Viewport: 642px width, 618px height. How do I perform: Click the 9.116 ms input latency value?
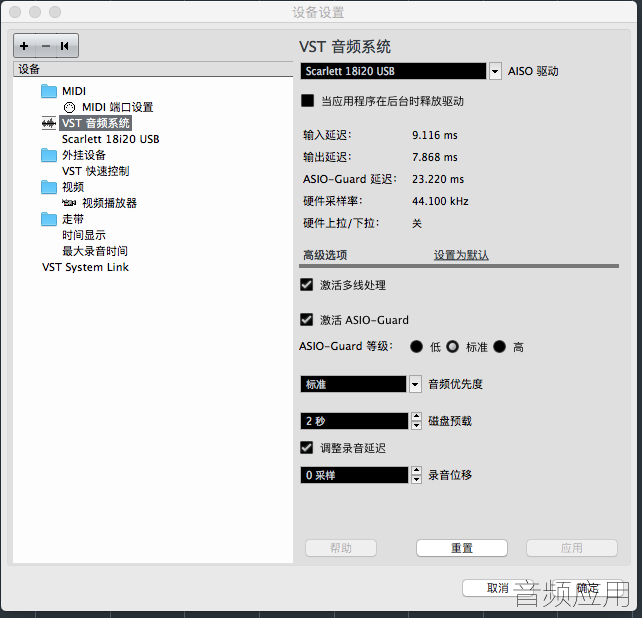(435, 135)
